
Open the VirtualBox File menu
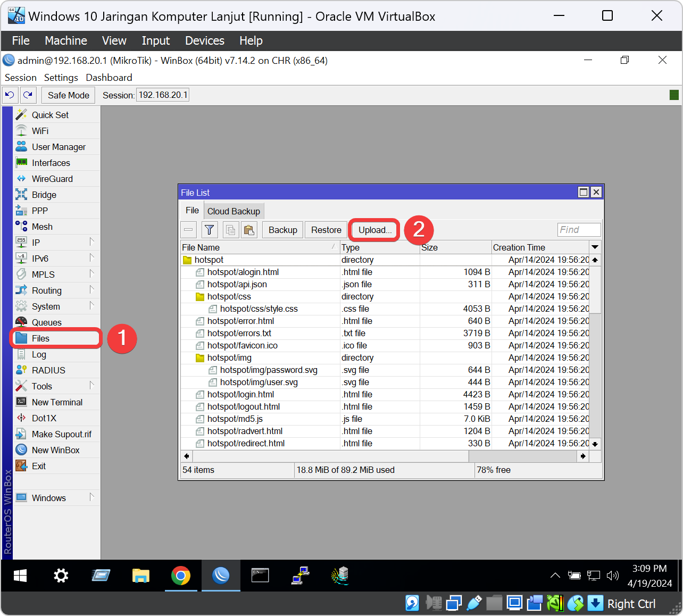21,41
